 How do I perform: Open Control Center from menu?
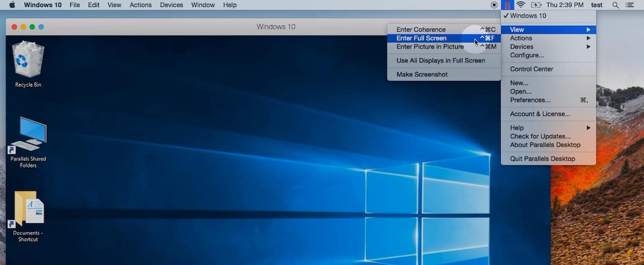click(548, 69)
